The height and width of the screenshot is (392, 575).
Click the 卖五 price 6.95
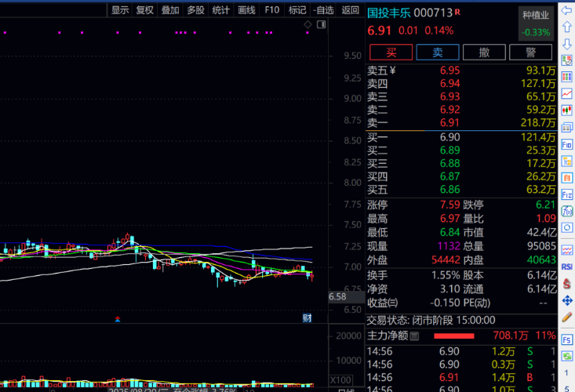(449, 71)
